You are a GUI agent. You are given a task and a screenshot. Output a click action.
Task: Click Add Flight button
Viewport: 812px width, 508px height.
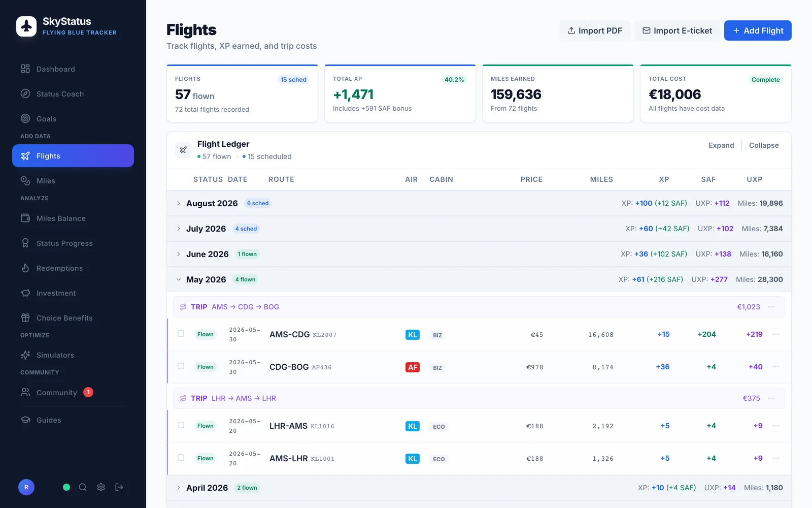758,30
